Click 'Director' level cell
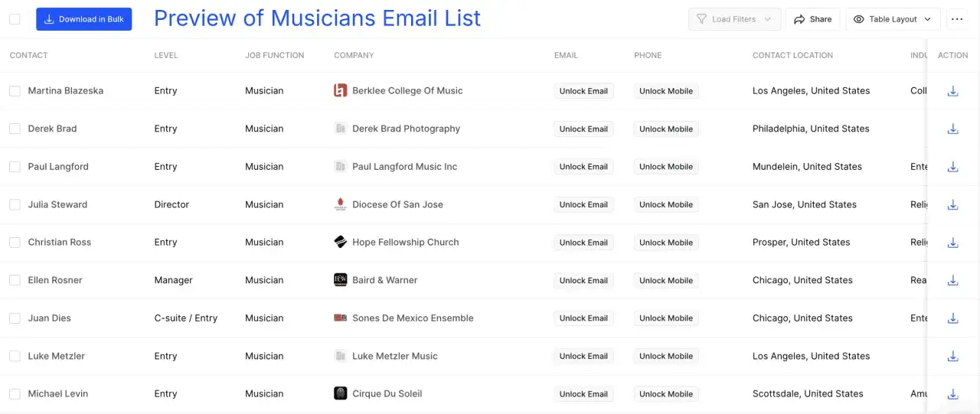This screenshot has height=414, width=980. pyautogui.click(x=171, y=204)
